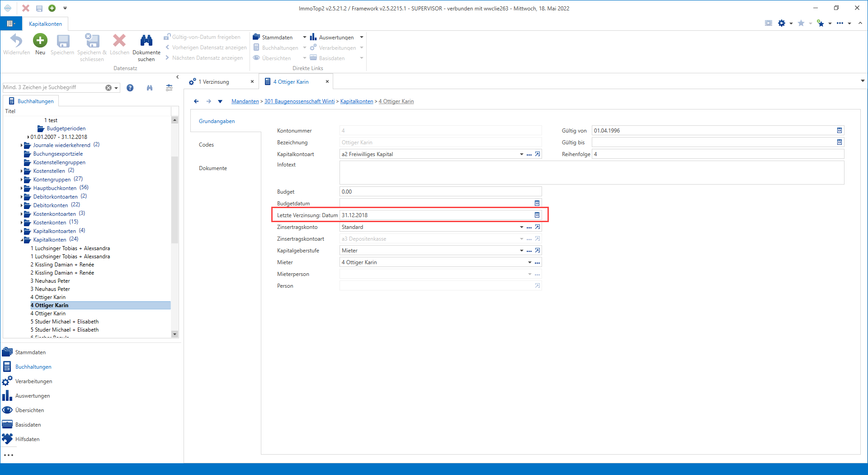Screen dimensions: 868x475
Task: Open calendar for Letzte Verzinsung Datum
Action: pos(537,215)
